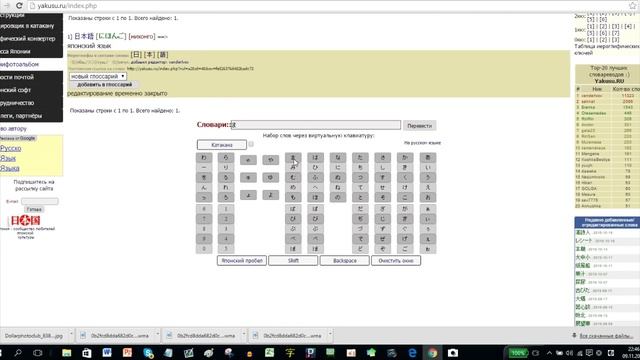Viewport: 640px width, 360px height.
Task: Open the новый глоссарий dropdown
Action: point(98,76)
